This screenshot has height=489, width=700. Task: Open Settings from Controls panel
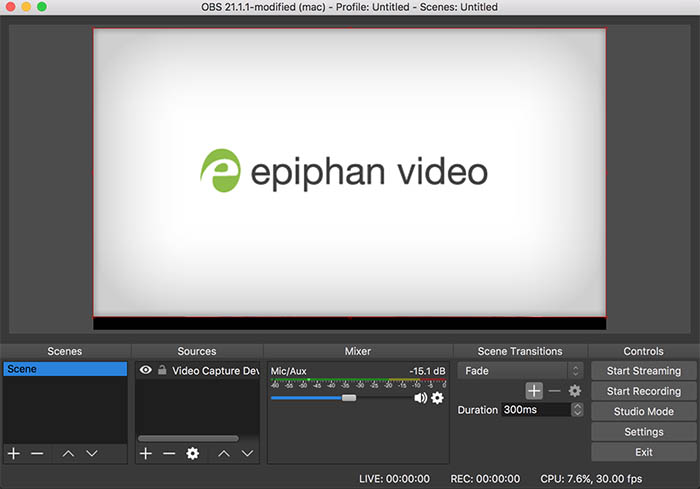click(644, 432)
